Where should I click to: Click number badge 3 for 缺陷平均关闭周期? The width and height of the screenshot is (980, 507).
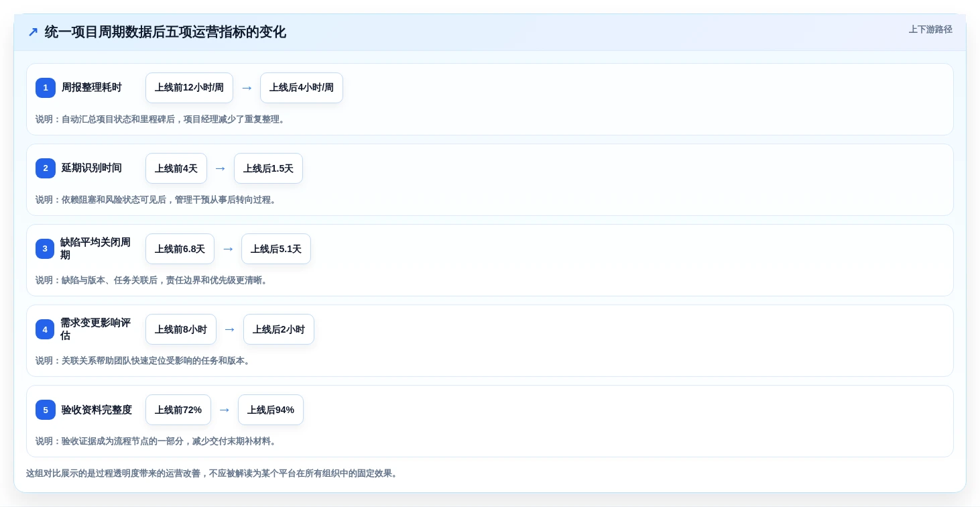(45, 249)
